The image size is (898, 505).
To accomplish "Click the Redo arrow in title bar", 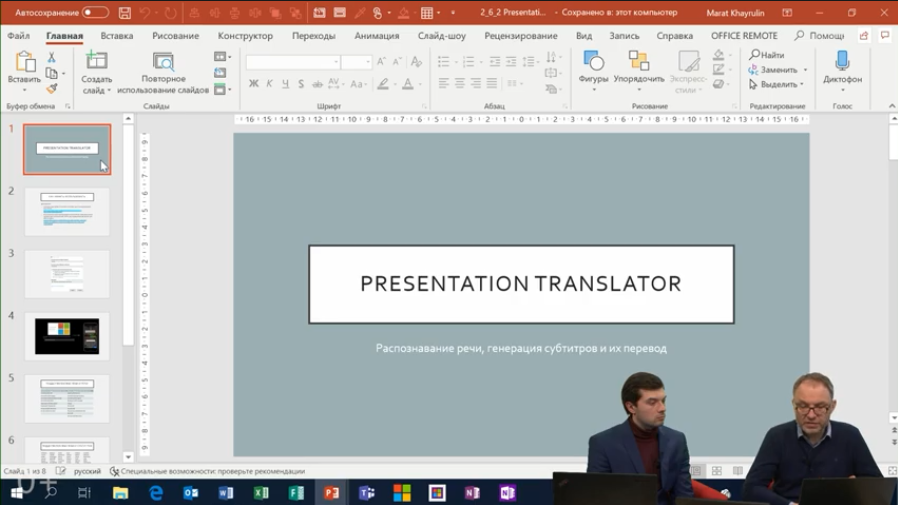I will (170, 13).
